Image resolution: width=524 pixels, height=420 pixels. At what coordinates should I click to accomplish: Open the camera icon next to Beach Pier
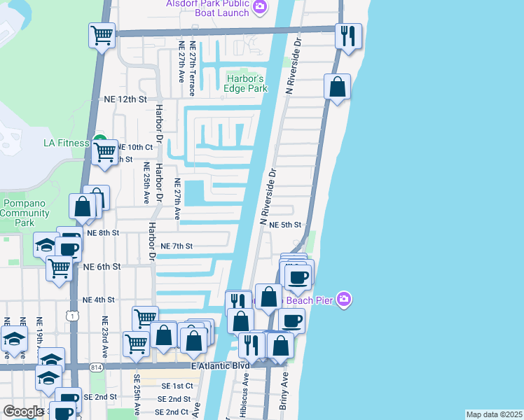tap(343, 300)
